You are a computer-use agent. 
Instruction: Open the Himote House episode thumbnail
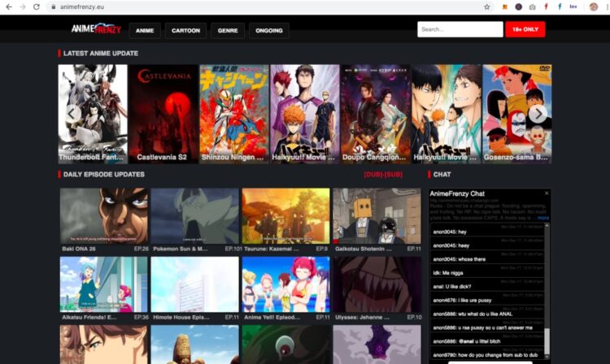click(195, 284)
